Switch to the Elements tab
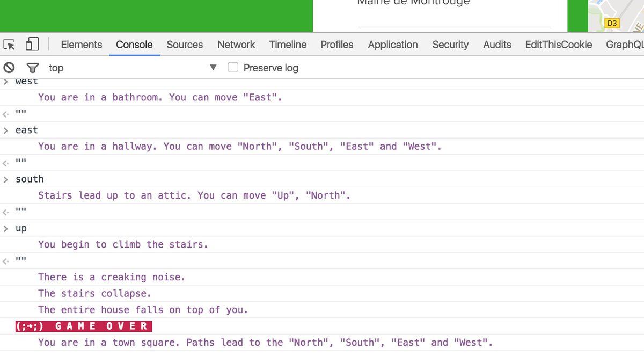Image resolution: width=644 pixels, height=363 pixels. [x=82, y=45]
